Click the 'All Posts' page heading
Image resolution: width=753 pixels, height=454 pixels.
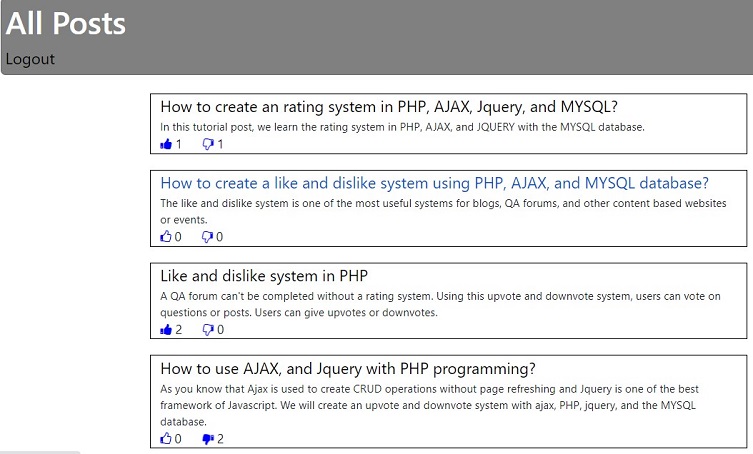click(66, 22)
